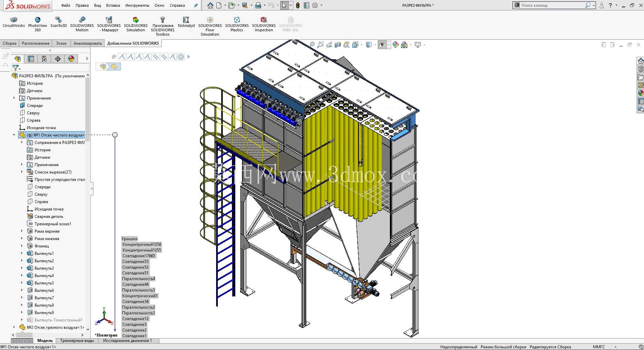
Task: Select the Трехмерные виды bottom tab
Action: point(77,341)
